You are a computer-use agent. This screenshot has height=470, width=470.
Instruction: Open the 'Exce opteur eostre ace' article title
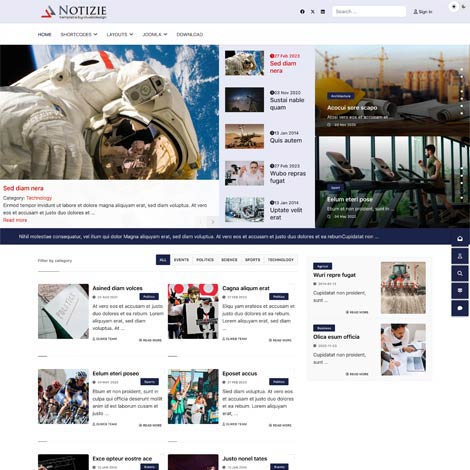pyautogui.click(x=122, y=459)
